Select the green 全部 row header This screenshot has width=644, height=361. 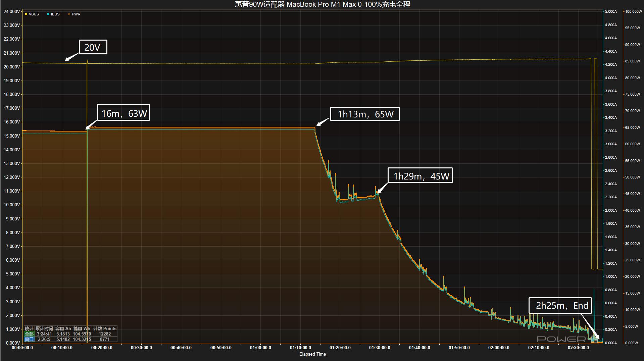[x=29, y=334]
